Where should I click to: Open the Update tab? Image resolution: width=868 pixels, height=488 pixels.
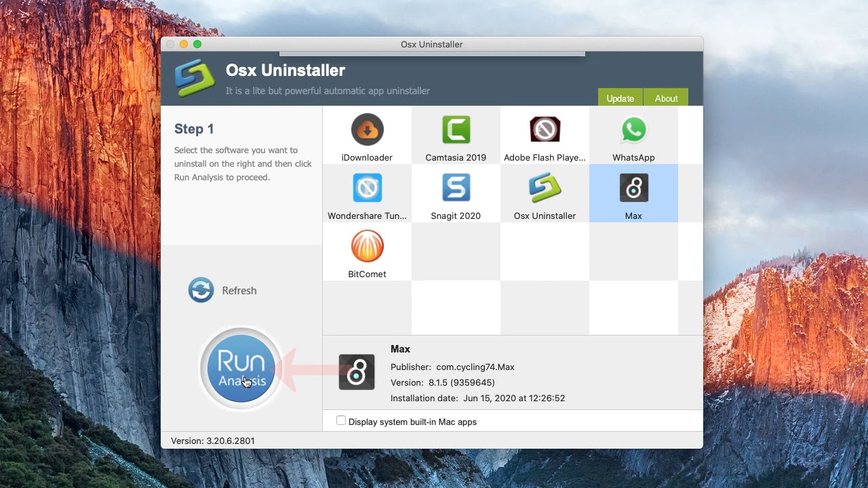pos(620,98)
